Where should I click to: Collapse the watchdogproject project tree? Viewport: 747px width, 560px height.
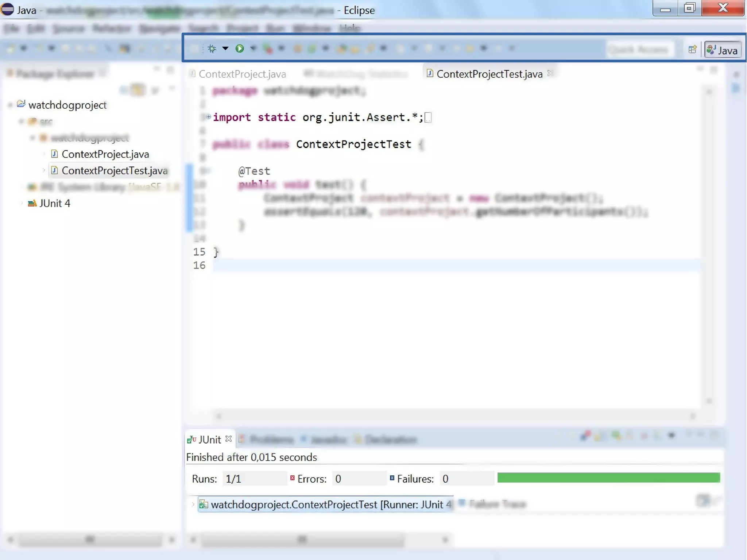pos(10,105)
